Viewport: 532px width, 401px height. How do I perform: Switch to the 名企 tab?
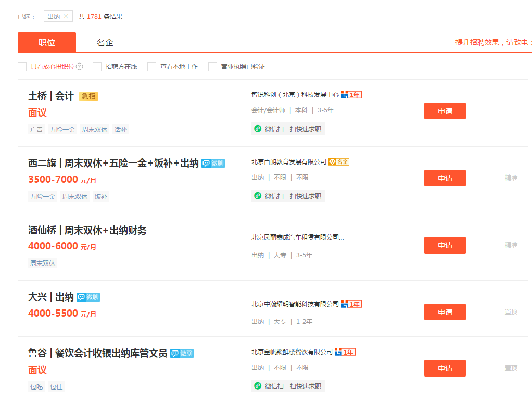tap(105, 42)
